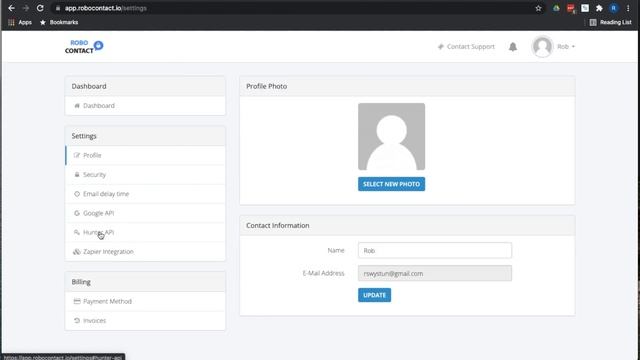640x360 pixels.
Task: Open the Reading List
Action: click(x=611, y=22)
